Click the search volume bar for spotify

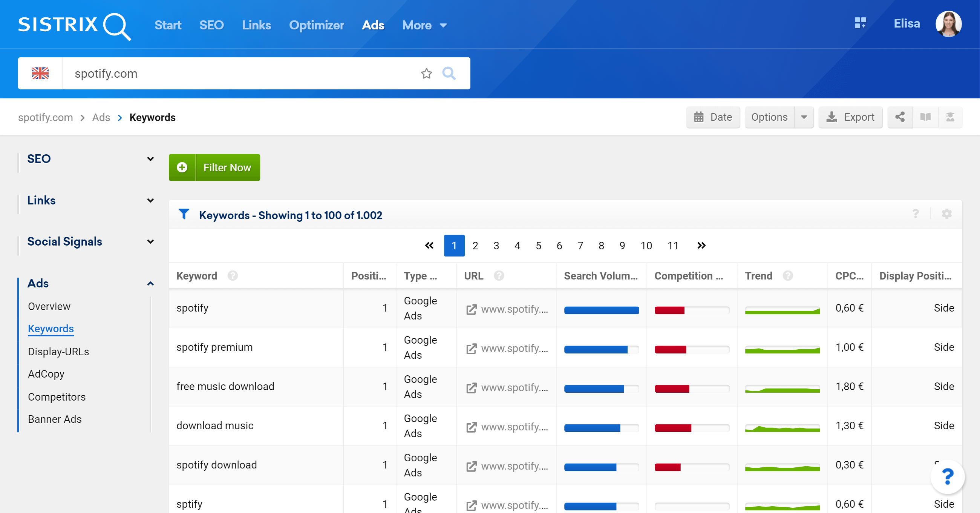[x=602, y=310]
